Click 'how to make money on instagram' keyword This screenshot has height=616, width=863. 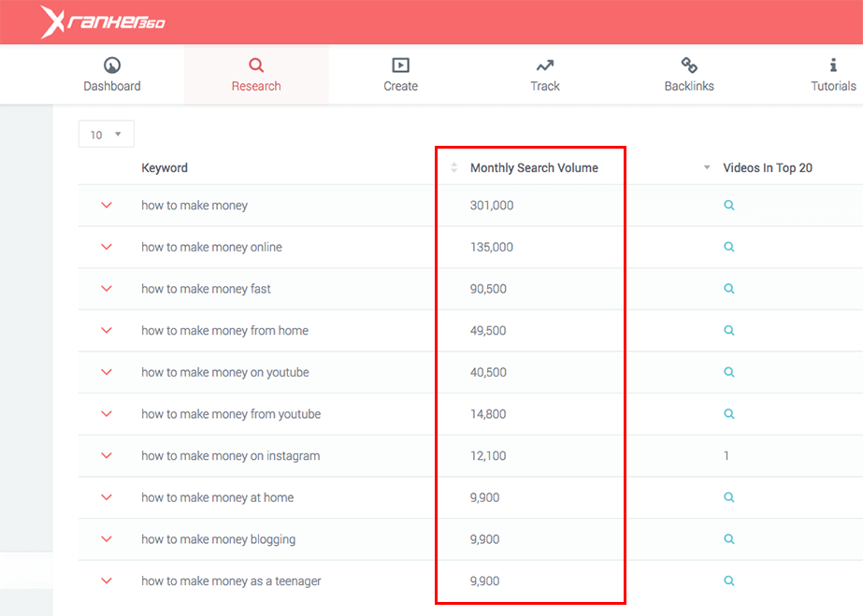(x=230, y=456)
